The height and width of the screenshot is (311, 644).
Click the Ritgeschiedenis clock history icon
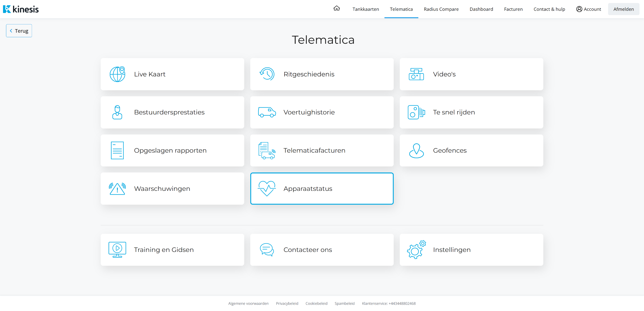[267, 74]
